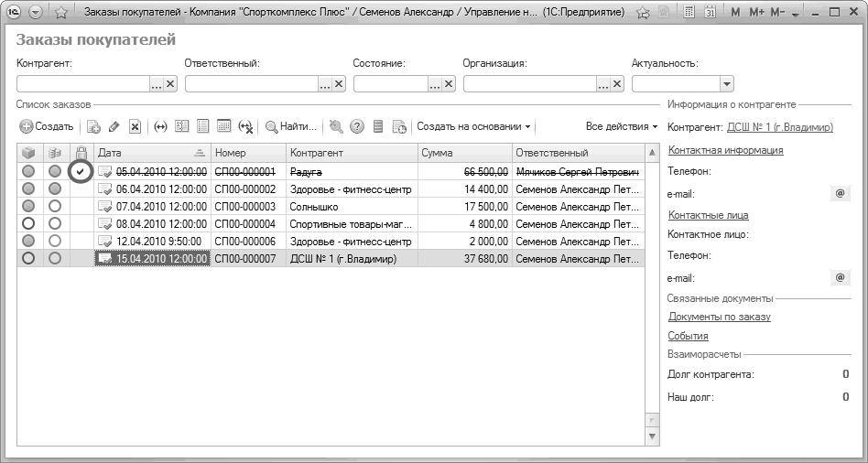Click the list-mode icon after the interval icon
Image resolution: width=868 pixels, height=463 pixels.
(x=181, y=126)
